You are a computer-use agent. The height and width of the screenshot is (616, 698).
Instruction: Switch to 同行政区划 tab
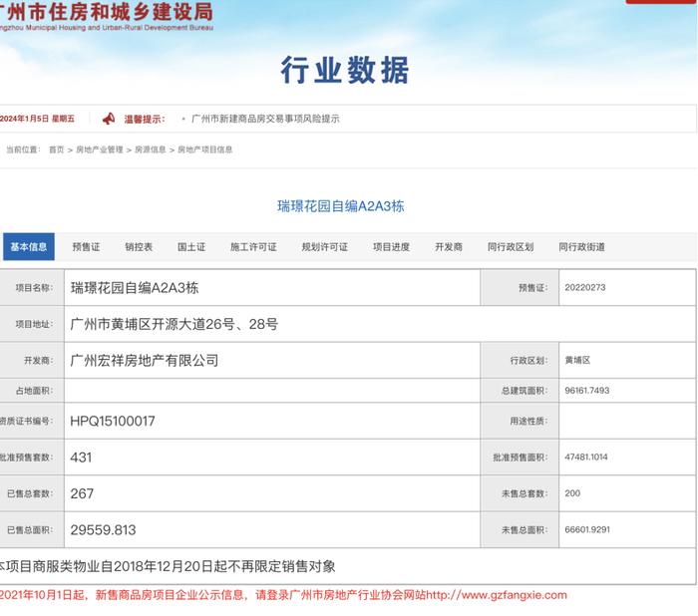click(x=511, y=247)
